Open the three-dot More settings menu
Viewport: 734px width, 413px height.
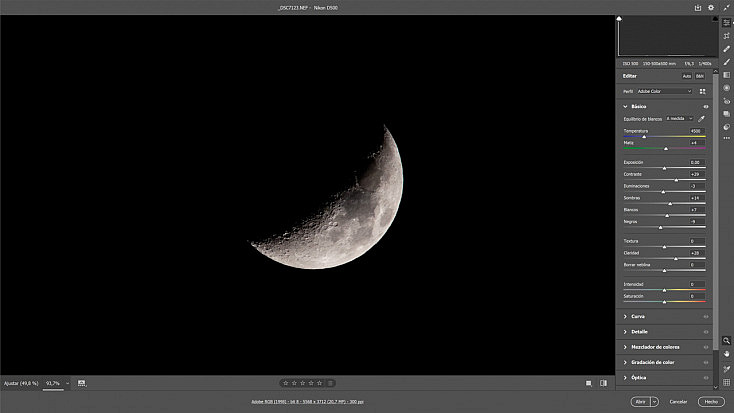click(726, 138)
